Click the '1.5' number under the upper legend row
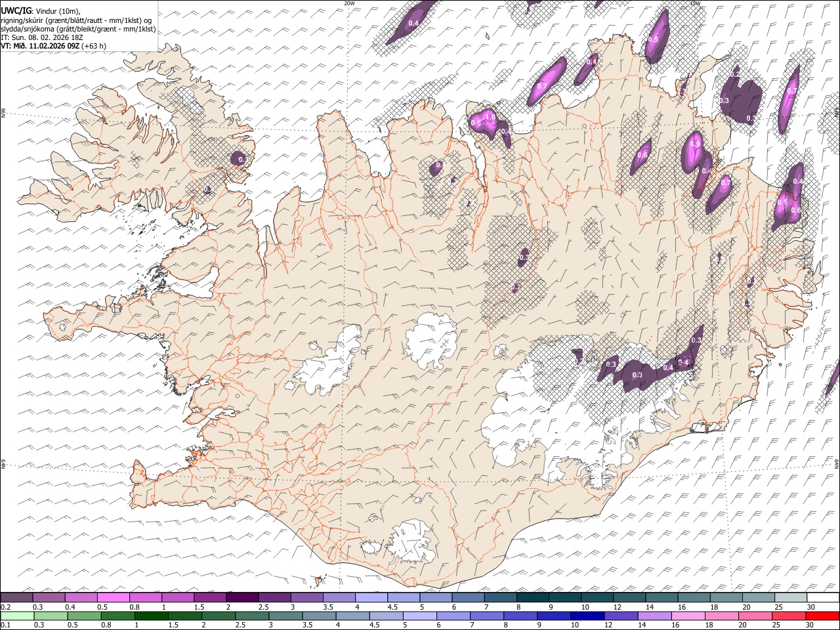 point(199,607)
